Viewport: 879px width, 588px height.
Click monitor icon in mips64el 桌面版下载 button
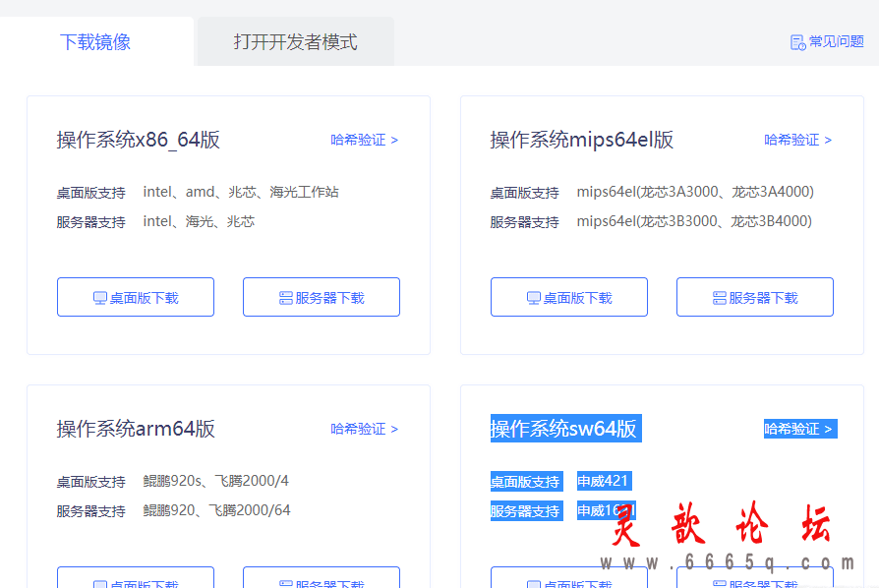point(534,298)
